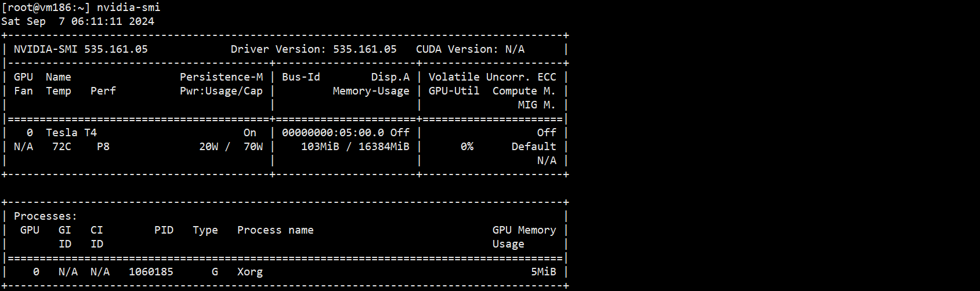Click the 20W / 70W power usage
This screenshot has height=291, width=980.
[x=231, y=147]
